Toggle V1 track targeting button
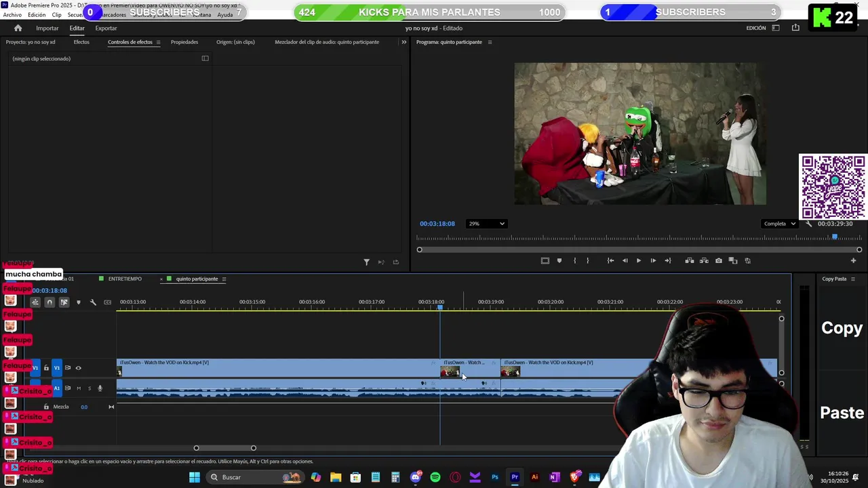Viewport: 868px width, 488px height. click(57, 368)
